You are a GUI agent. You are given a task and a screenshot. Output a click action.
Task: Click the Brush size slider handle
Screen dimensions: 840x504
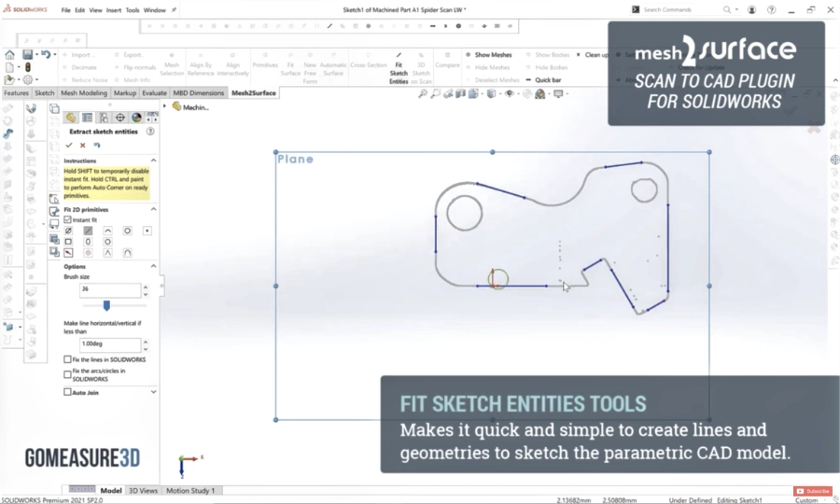pyautogui.click(x=106, y=305)
